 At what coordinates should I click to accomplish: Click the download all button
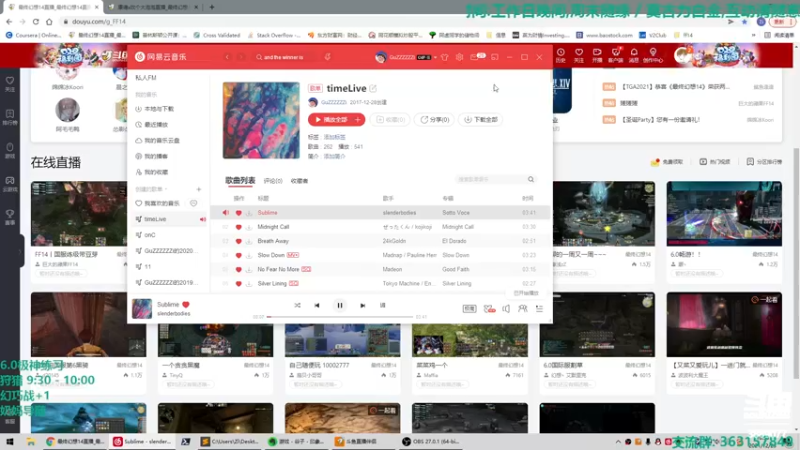point(481,119)
